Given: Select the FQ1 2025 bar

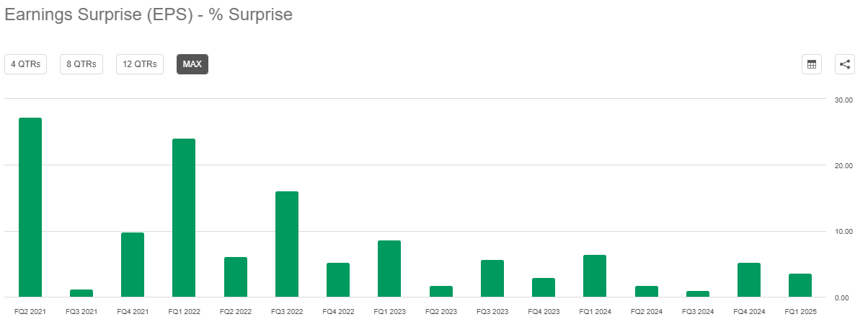Looking at the screenshot, I should click(800, 285).
